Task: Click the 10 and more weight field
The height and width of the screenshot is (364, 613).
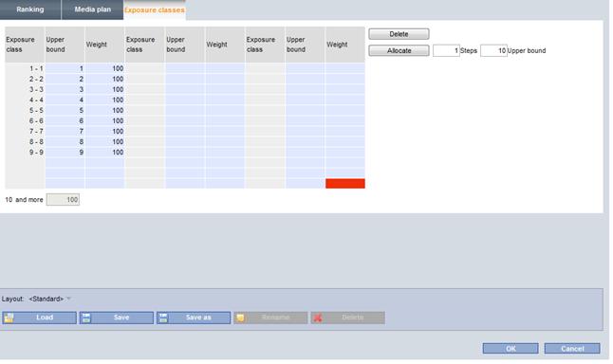Action: 63,200
